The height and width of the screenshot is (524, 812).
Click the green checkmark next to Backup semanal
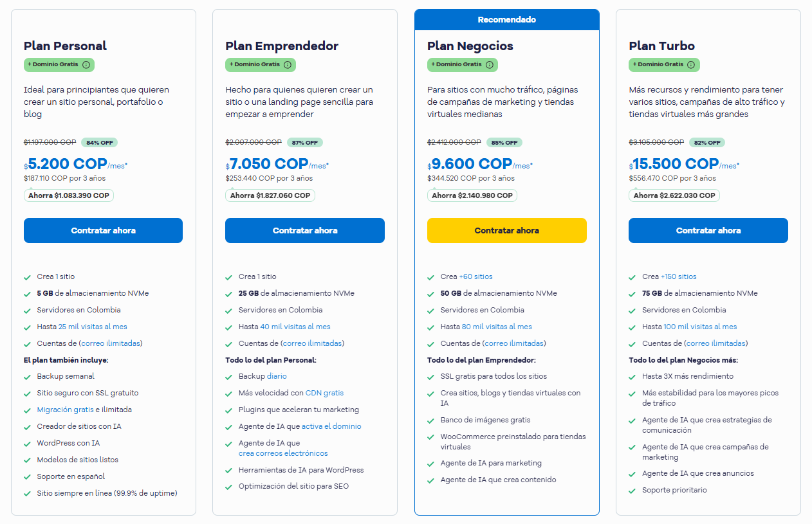tap(26, 376)
